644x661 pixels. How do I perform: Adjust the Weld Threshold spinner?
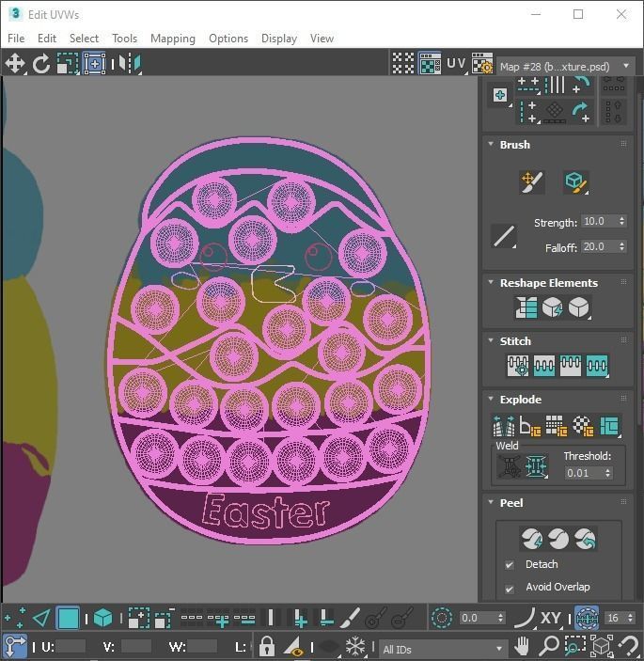tap(607, 473)
